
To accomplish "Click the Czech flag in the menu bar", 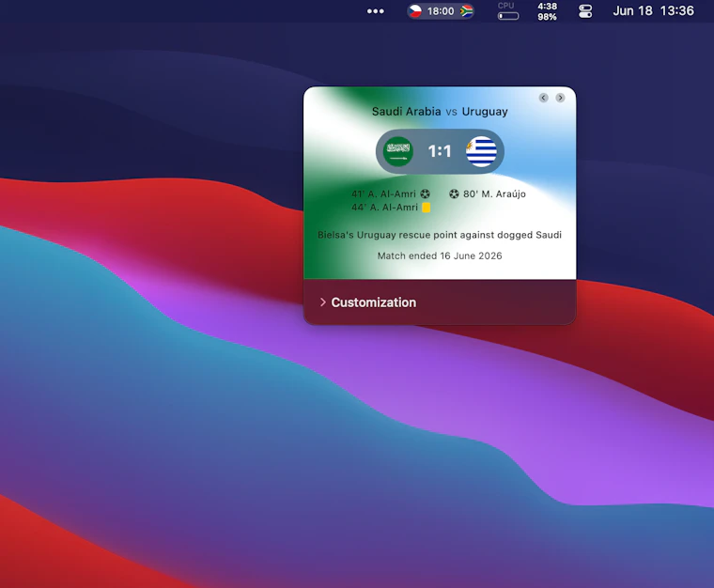I will (415, 11).
